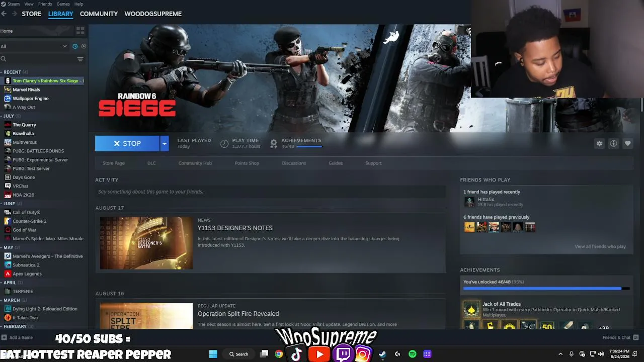644x362 pixels.
Task: Open the game settings gear icon
Action: [x=599, y=143]
